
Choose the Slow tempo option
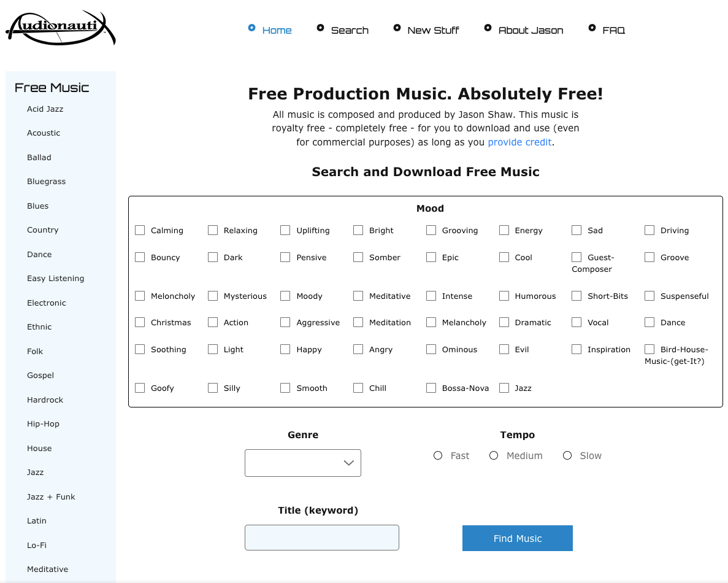(567, 455)
